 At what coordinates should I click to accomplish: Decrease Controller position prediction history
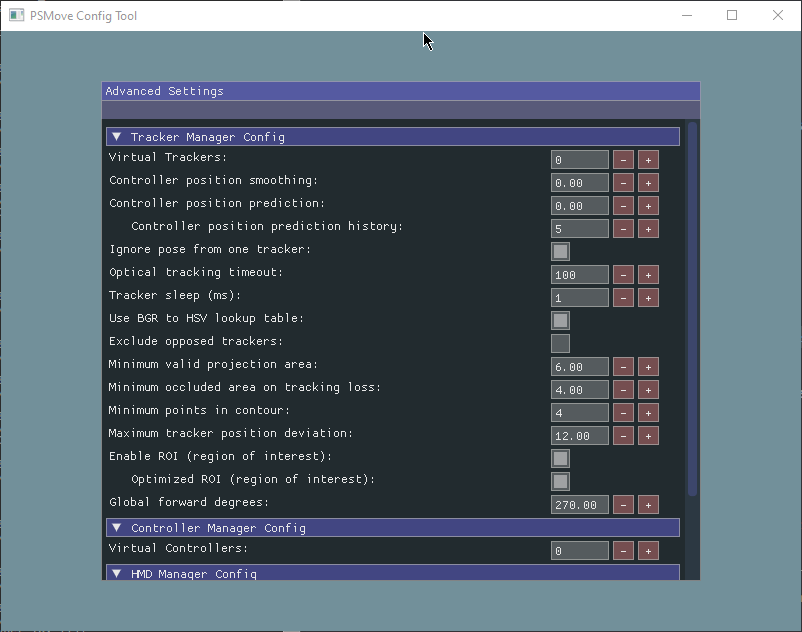pos(623,229)
